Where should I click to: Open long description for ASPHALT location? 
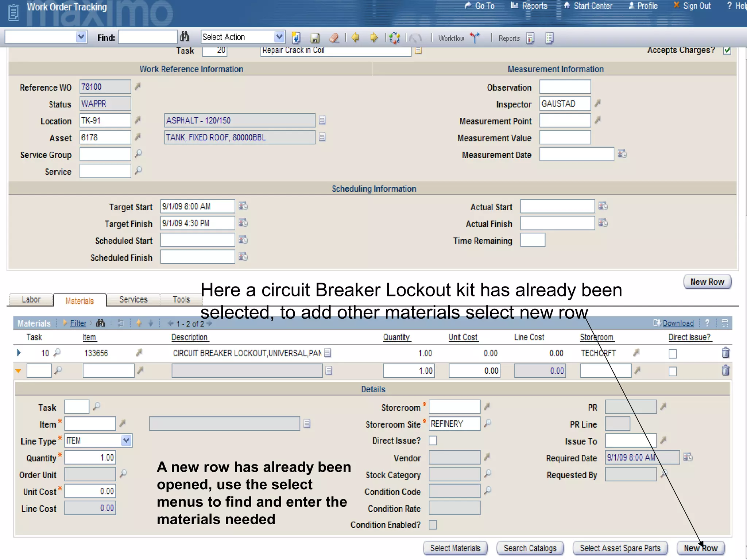click(322, 120)
